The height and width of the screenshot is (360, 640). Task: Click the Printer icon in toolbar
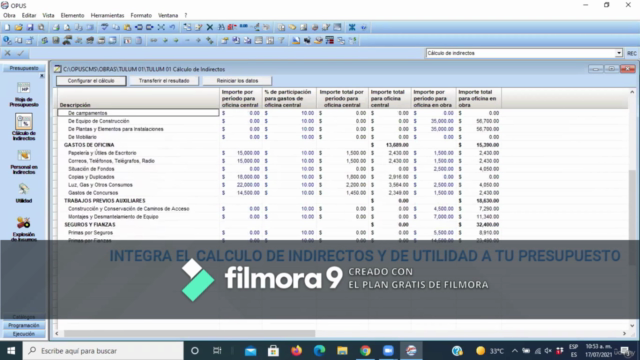56,27
